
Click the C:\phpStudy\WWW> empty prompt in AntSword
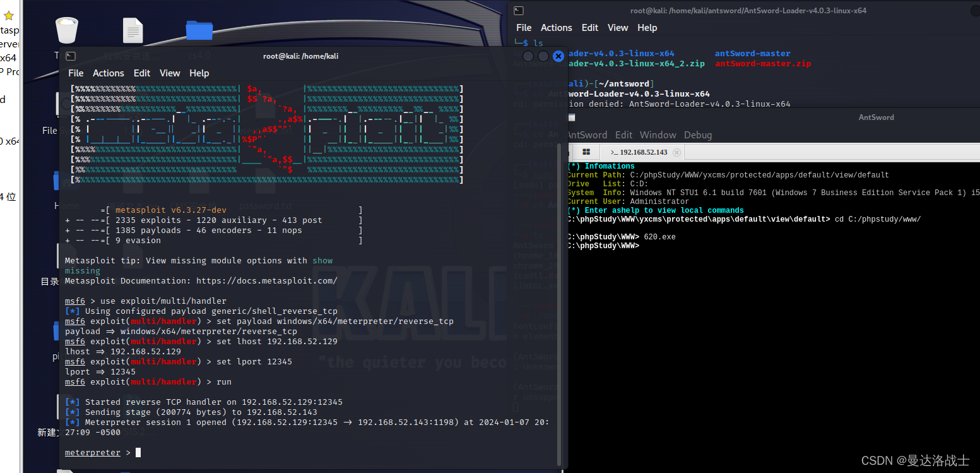click(603, 246)
